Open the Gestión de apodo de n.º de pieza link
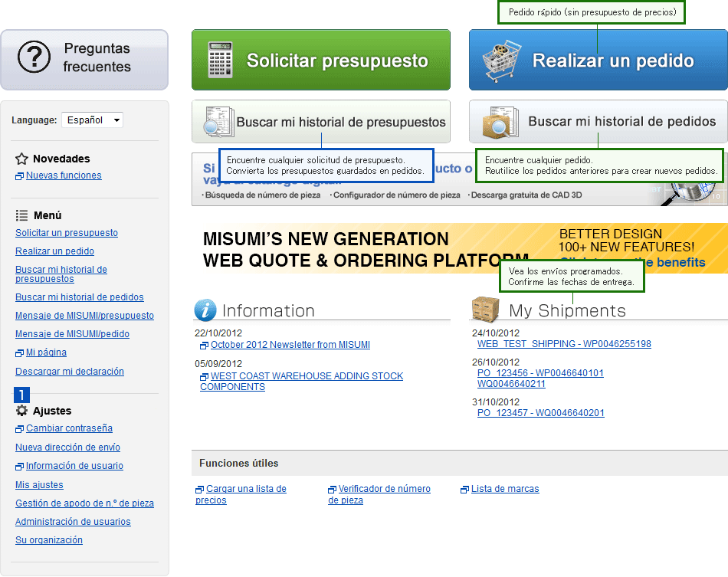The height and width of the screenshot is (577, 728). [84, 503]
